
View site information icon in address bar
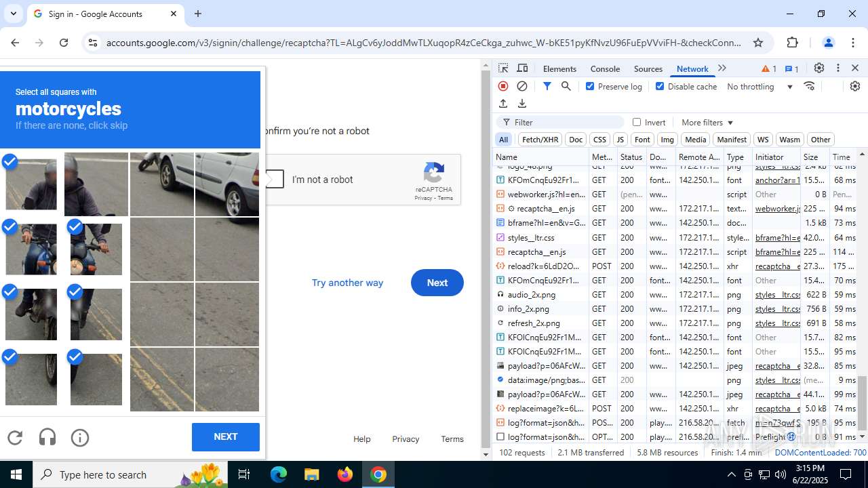coord(93,43)
